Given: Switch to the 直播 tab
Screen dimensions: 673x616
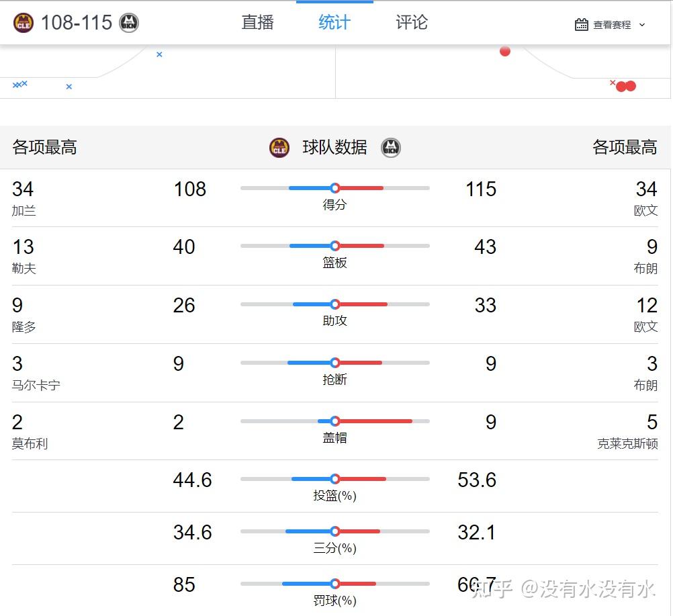Looking at the screenshot, I should [x=257, y=22].
